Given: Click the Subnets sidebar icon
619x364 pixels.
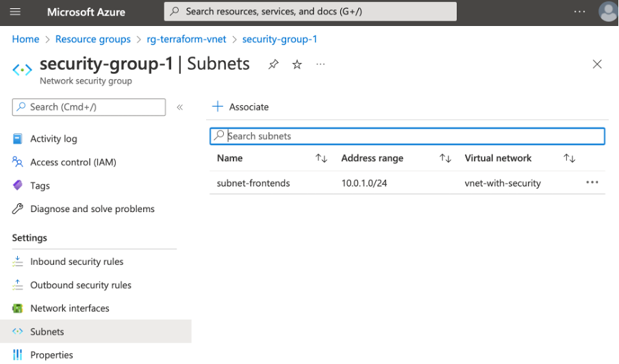Looking at the screenshot, I should pos(17,331).
